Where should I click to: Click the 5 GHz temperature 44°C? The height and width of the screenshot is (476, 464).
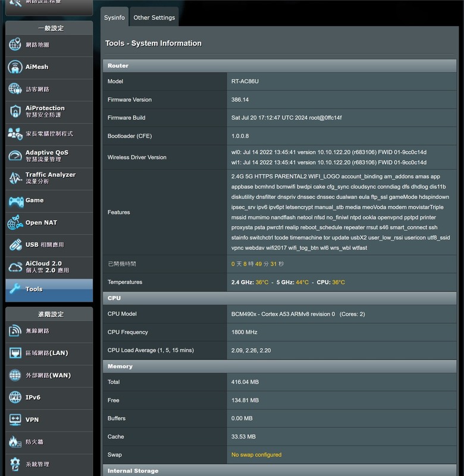(302, 282)
